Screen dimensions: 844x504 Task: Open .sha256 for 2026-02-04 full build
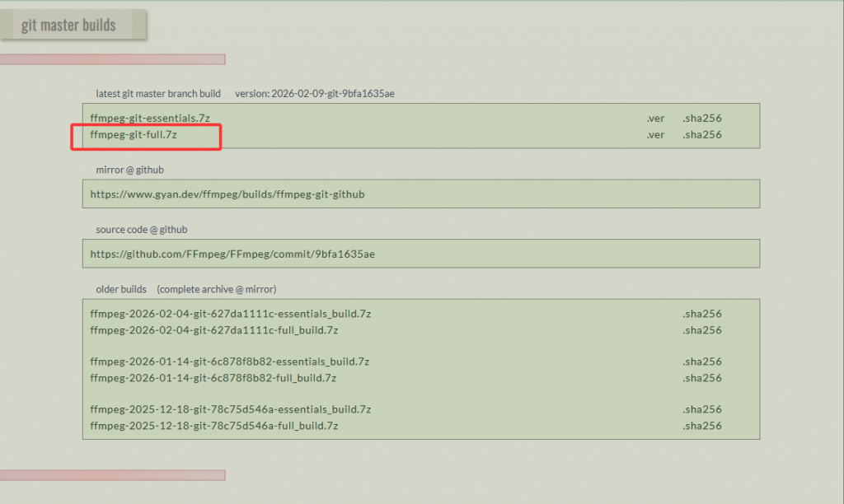click(701, 330)
